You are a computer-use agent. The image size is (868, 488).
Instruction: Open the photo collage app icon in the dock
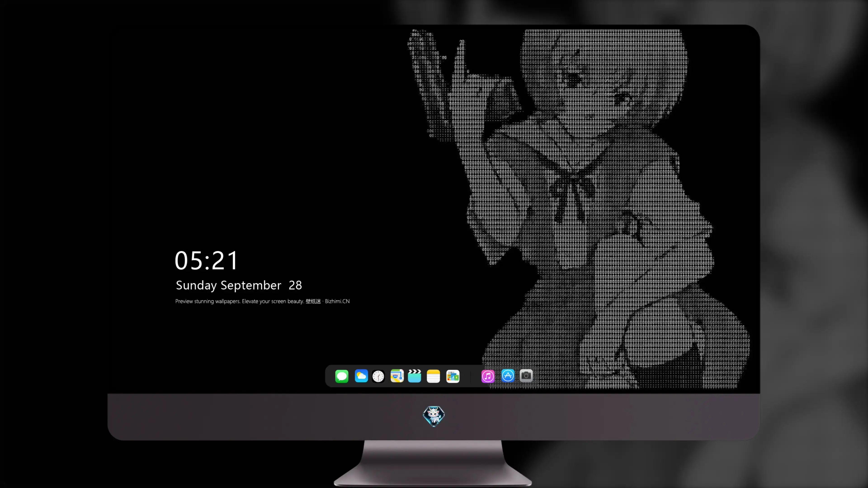(453, 376)
